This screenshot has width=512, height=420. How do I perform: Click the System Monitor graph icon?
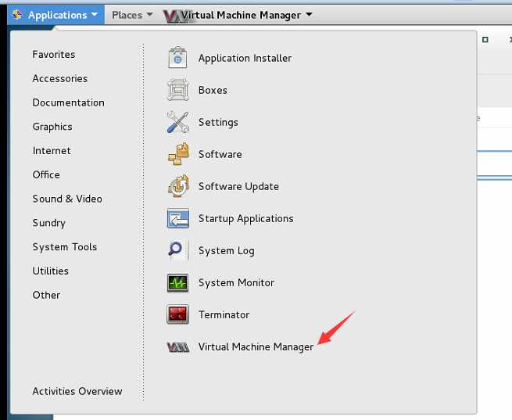pos(177,282)
